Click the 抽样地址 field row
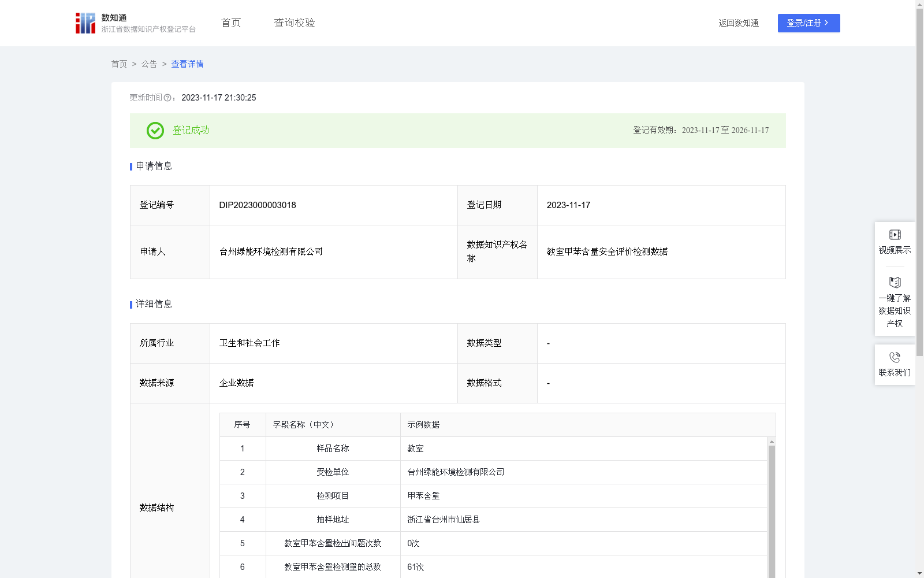 (x=493, y=520)
